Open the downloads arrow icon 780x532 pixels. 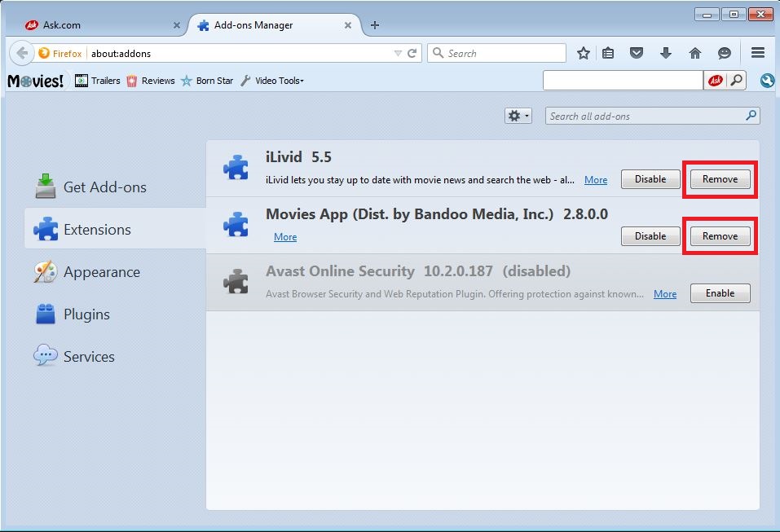point(666,53)
